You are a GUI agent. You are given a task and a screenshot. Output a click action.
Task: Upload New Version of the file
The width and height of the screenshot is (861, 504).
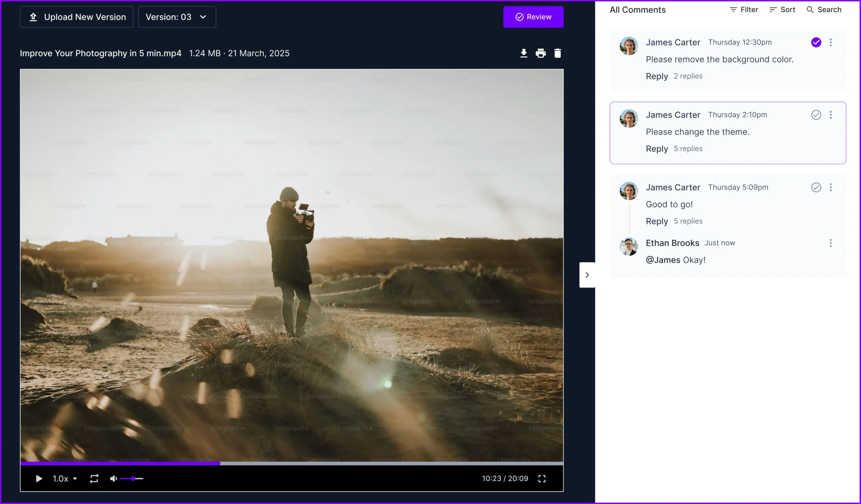pos(77,17)
